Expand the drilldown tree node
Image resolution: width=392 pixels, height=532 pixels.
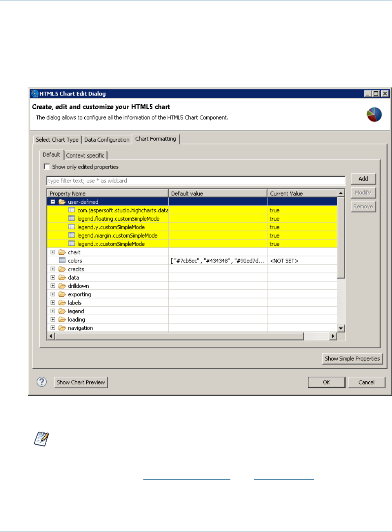coord(53,286)
